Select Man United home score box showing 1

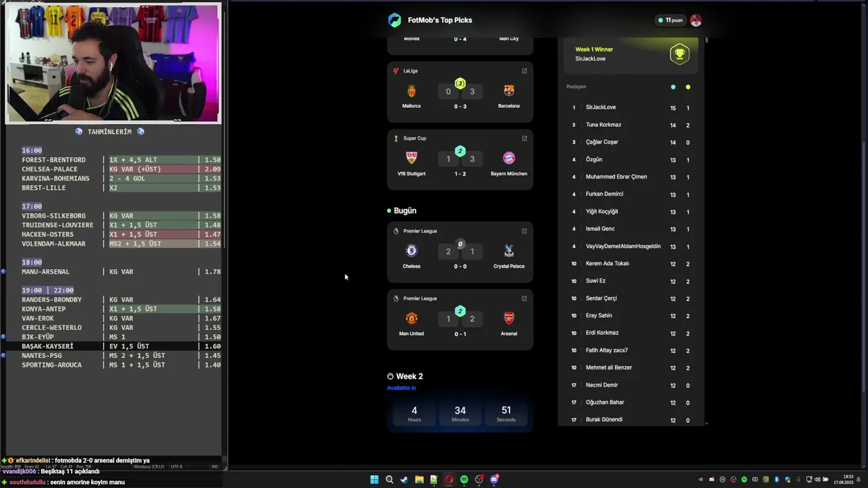[448, 319]
